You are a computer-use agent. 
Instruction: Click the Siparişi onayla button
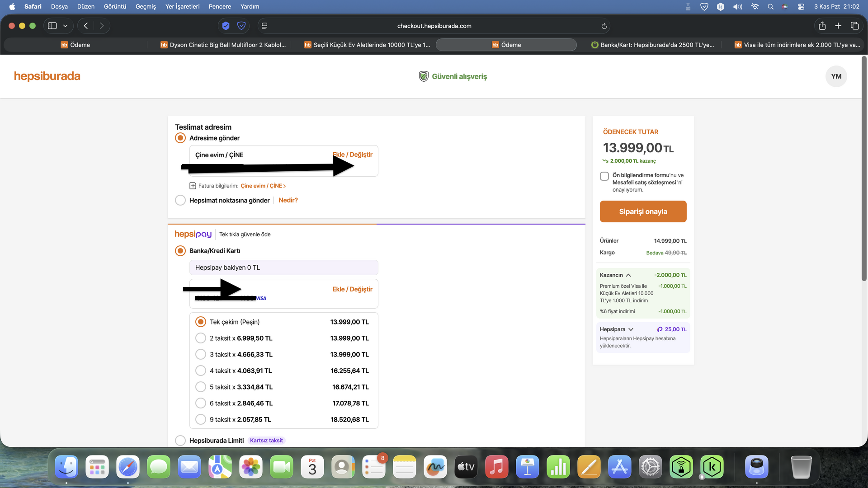point(643,211)
